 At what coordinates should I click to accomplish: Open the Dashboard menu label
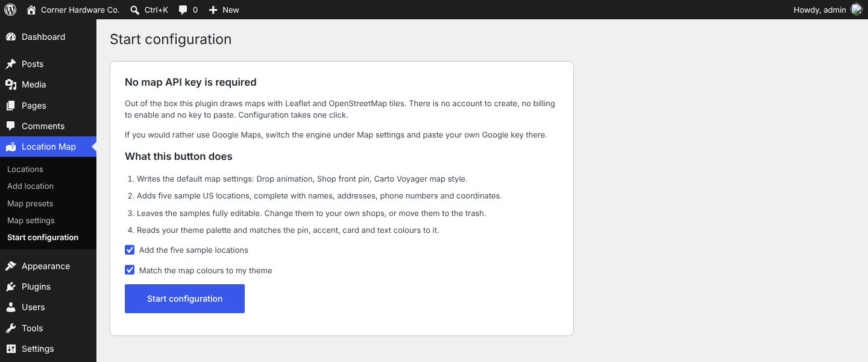click(x=43, y=37)
